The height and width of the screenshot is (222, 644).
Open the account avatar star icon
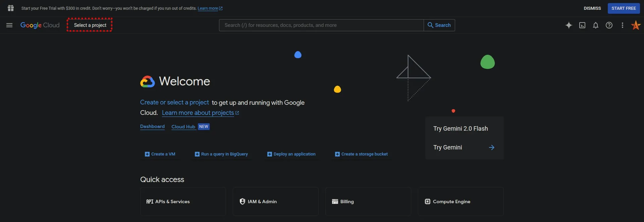[636, 25]
